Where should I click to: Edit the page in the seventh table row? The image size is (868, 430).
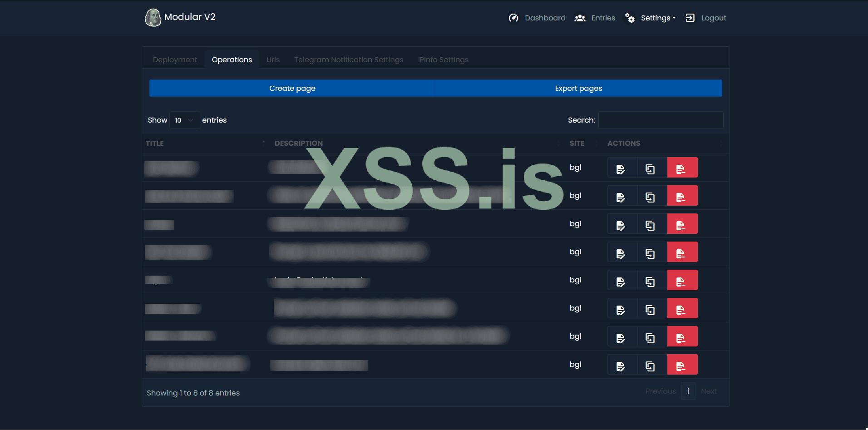coord(622,336)
